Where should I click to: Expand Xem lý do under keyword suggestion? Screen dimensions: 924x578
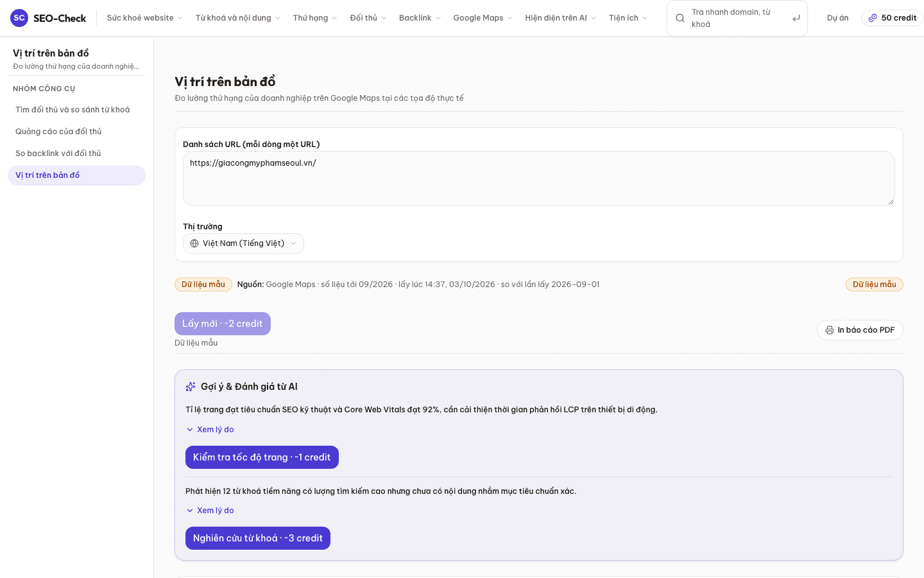point(210,511)
